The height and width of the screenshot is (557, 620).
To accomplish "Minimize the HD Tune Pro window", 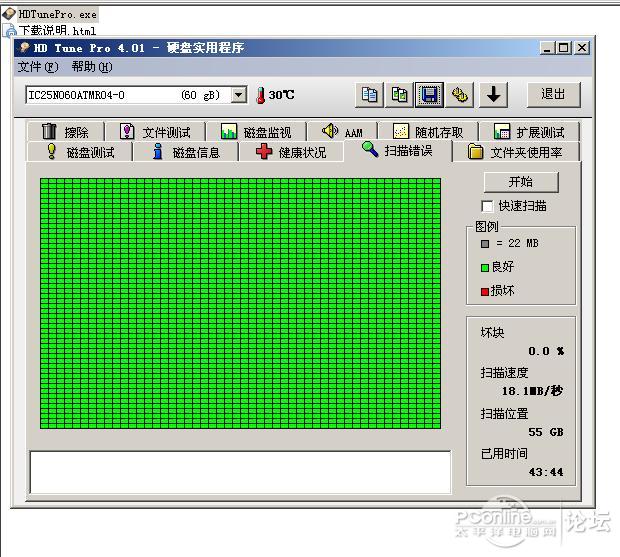I will coord(547,48).
